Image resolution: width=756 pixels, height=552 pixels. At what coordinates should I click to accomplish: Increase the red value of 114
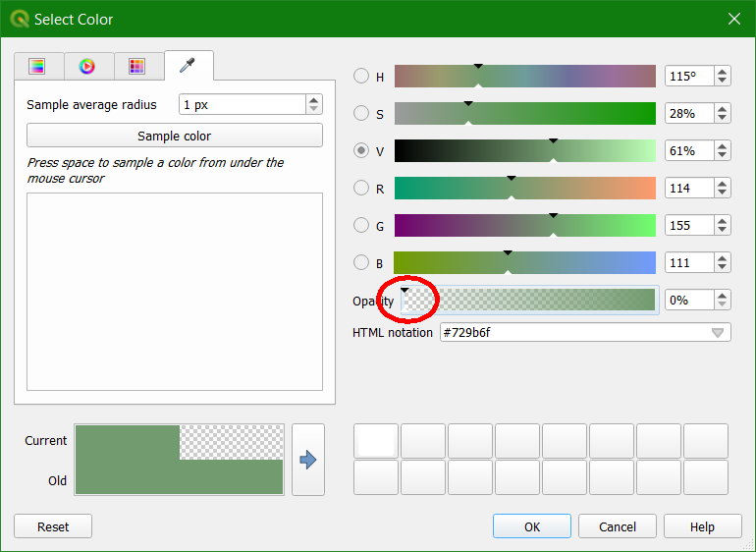point(722,184)
